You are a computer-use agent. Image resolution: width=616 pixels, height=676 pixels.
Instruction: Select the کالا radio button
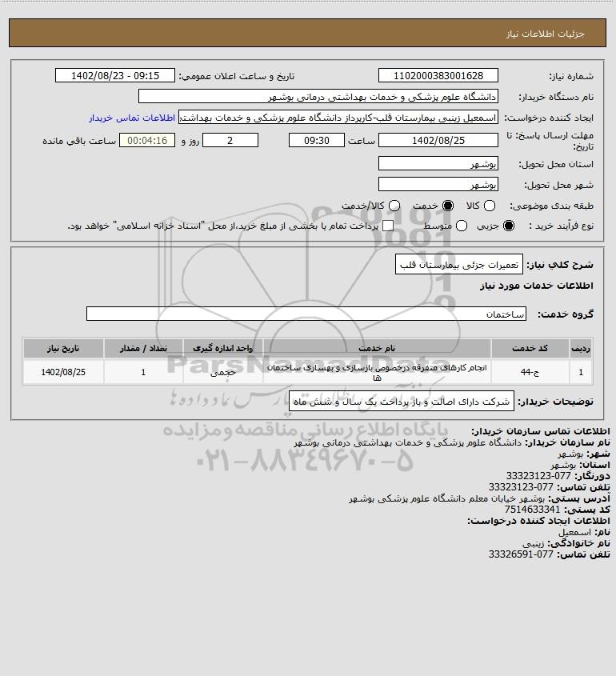(x=490, y=206)
